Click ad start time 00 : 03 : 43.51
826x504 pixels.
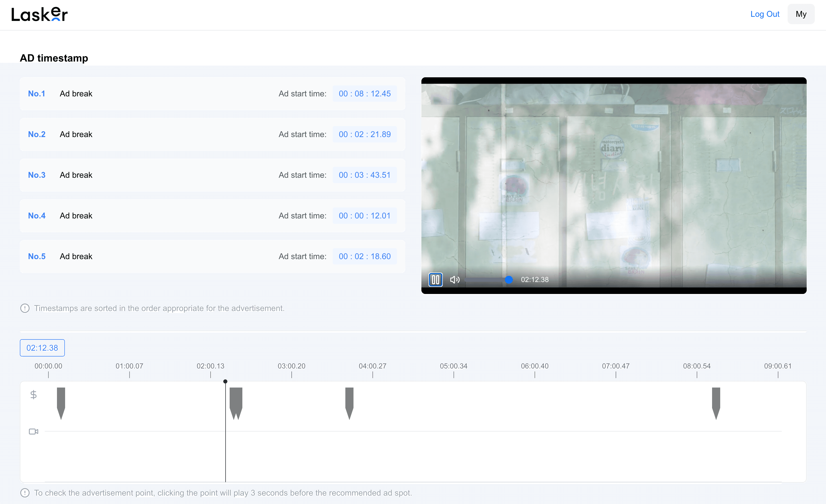point(365,175)
